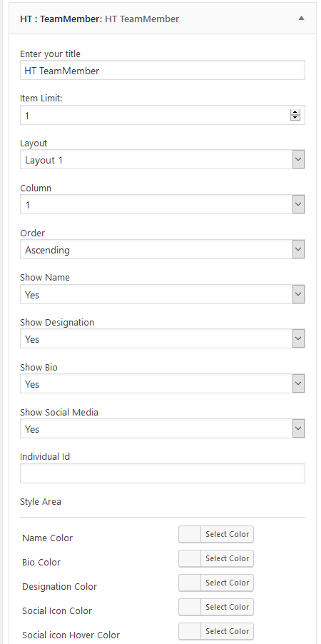Open the Layout dropdown
The width and height of the screenshot is (321, 644).
(x=163, y=159)
